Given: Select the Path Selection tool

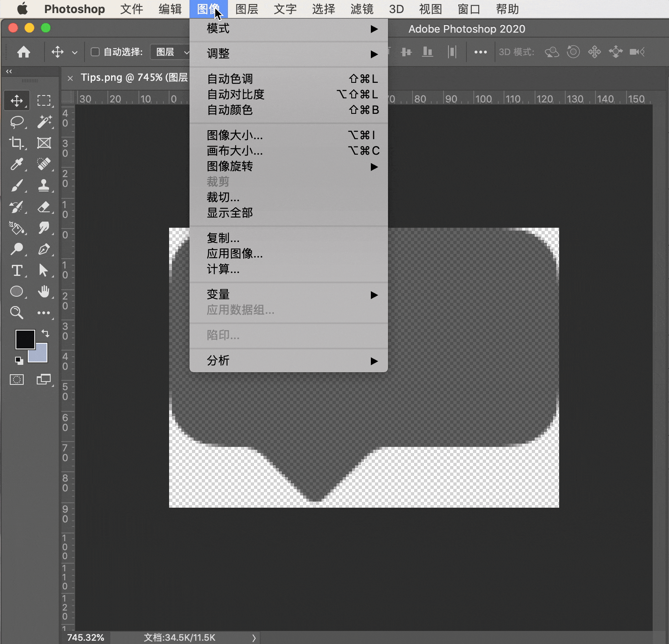Looking at the screenshot, I should (x=44, y=270).
